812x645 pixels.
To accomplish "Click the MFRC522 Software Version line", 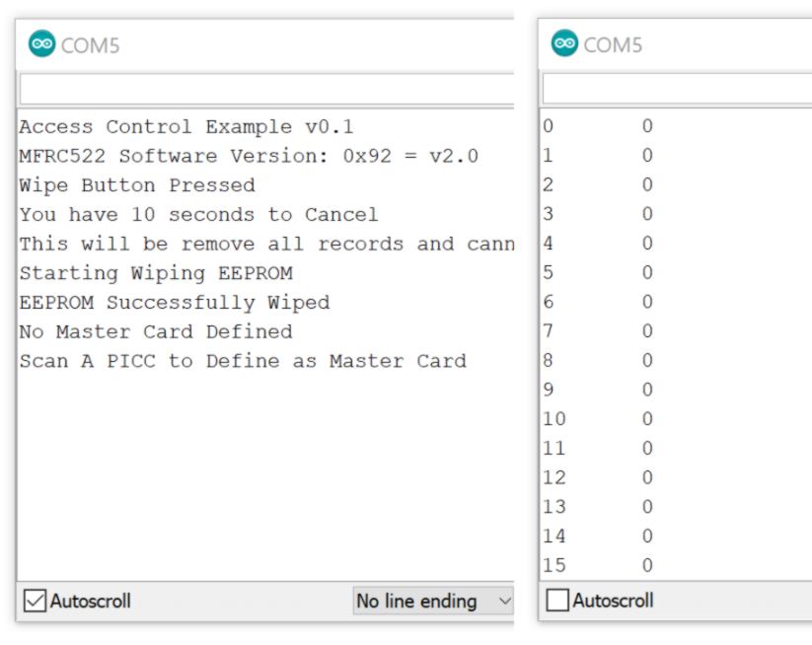I will pos(249,155).
